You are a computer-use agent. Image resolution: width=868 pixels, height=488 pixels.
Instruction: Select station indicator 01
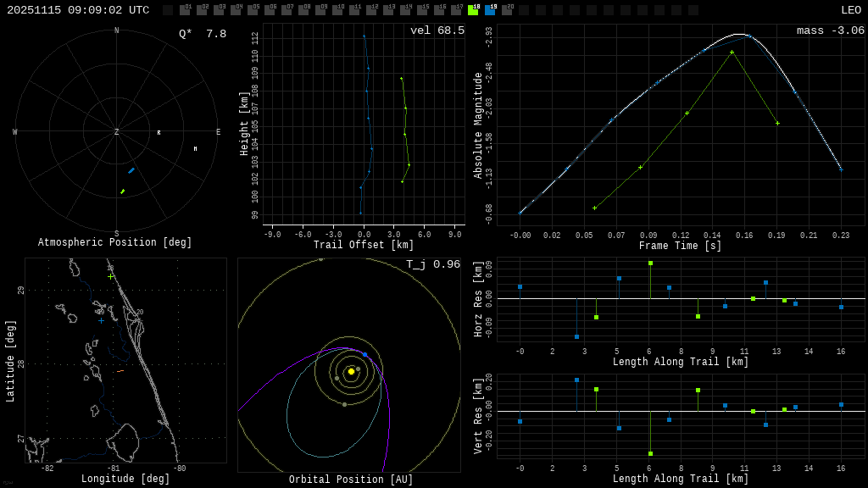185,9
